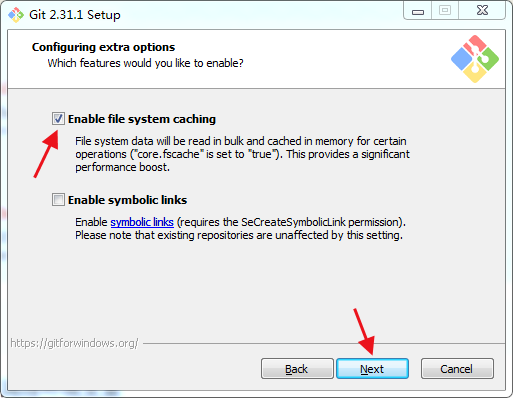
Task: Cancel the Git installation
Action: (457, 369)
